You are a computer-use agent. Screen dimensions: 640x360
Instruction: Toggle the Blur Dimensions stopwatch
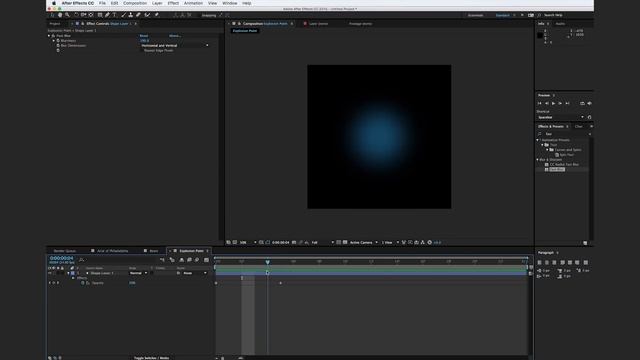(x=58, y=46)
